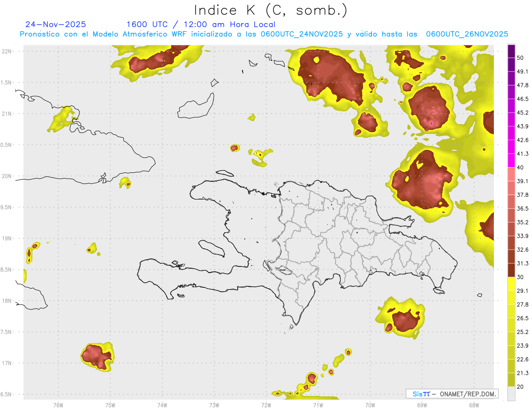Image resolution: width=532 pixels, height=411 pixels.
Task: Click the color scale label '50'
Action: (520, 58)
